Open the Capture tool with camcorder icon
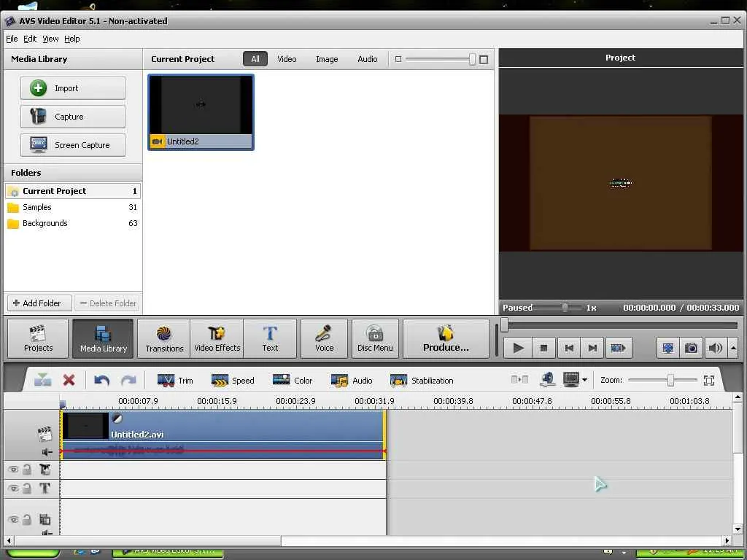747x560 pixels. tap(73, 117)
